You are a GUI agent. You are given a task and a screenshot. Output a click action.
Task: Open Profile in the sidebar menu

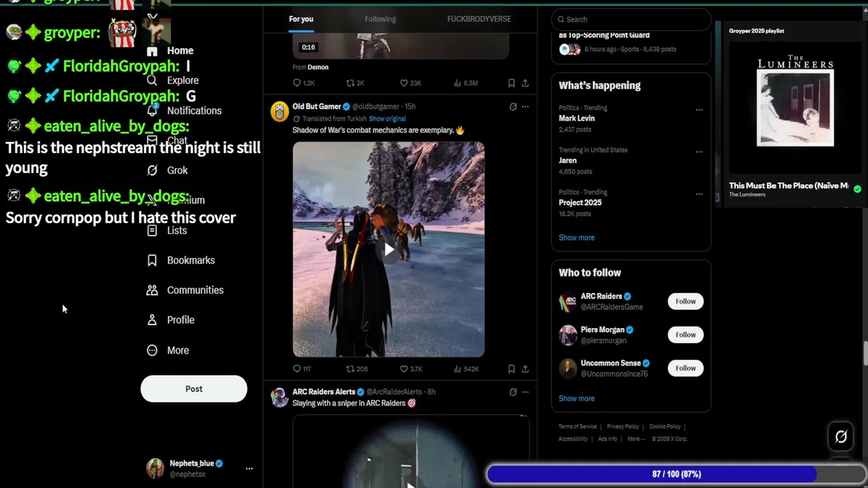click(180, 320)
